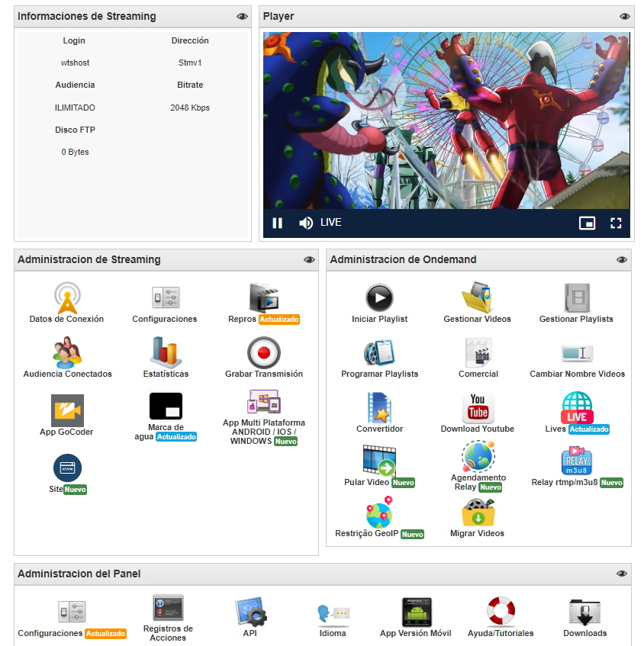Click the Grabar Transmisión label
Screen dimensions: 644x646
coord(264,374)
